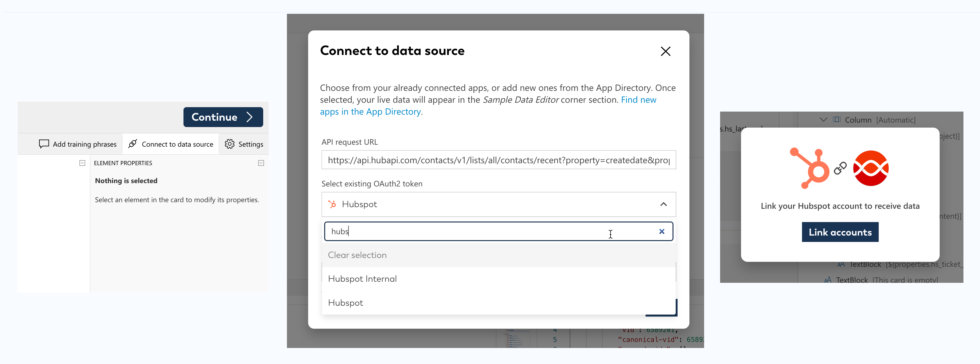Image resolution: width=980 pixels, height=364 pixels.
Task: Click 'Nothing is selected' heading
Action: tap(126, 180)
